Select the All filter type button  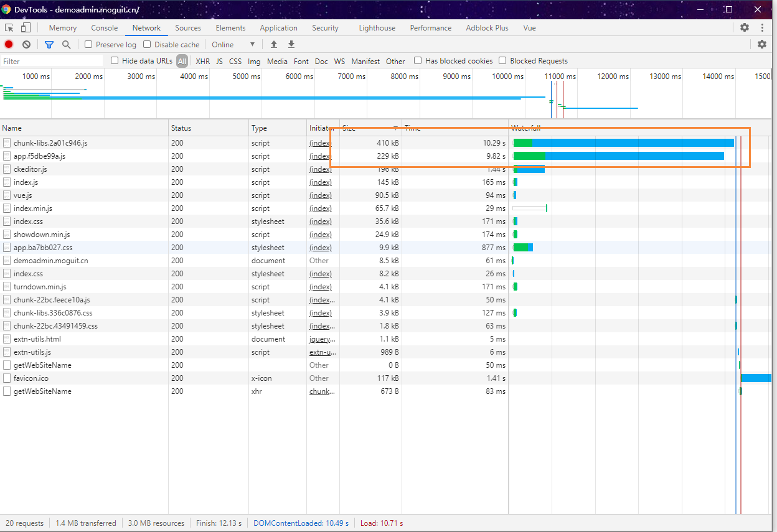pyautogui.click(x=182, y=61)
